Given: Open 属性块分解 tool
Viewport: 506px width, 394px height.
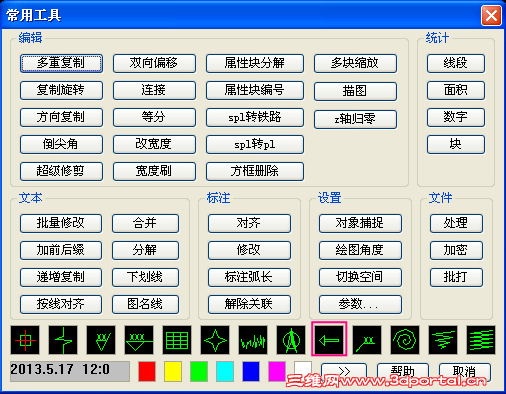Looking at the screenshot, I should [255, 63].
